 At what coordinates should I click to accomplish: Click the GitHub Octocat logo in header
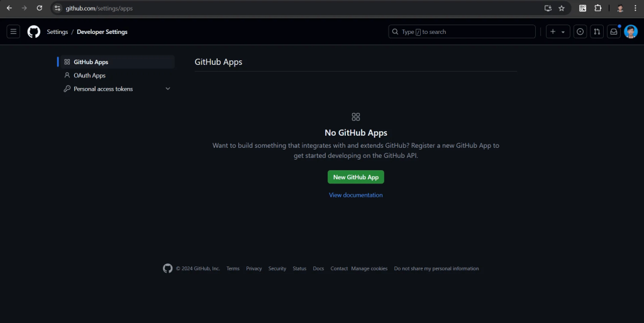pos(34,32)
